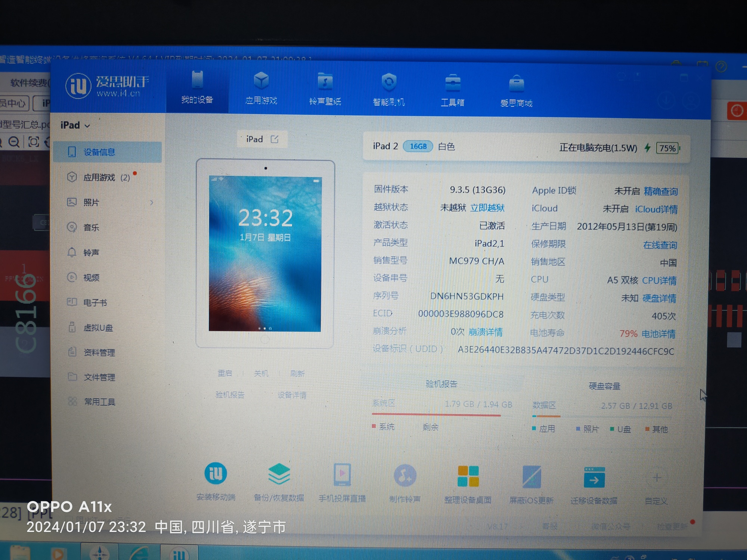
Task: Click the 16GB capacity badge
Action: click(x=418, y=146)
